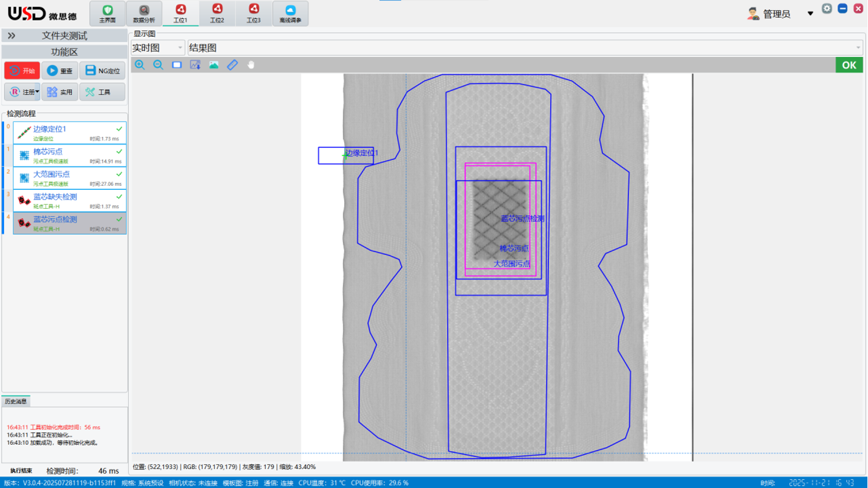Select the fit-to-window rectangle icon
868x488 pixels.
coord(177,65)
